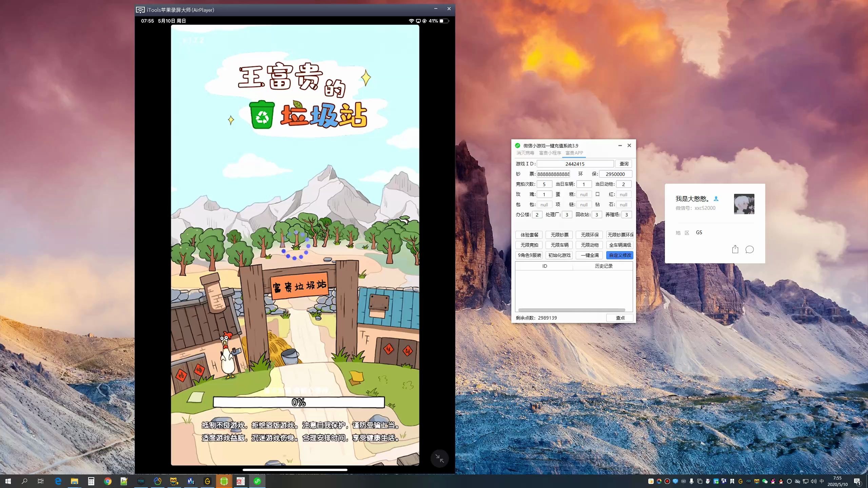The width and height of the screenshot is (868, 488).
Task: Click the 初始化游戏 button
Action: 559,255
